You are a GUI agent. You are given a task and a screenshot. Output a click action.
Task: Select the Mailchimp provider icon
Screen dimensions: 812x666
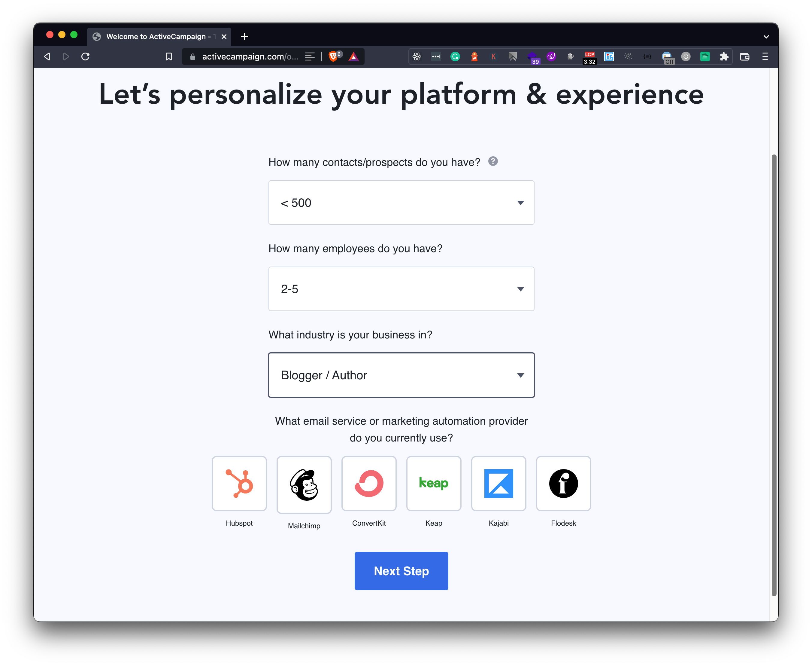pyautogui.click(x=304, y=483)
